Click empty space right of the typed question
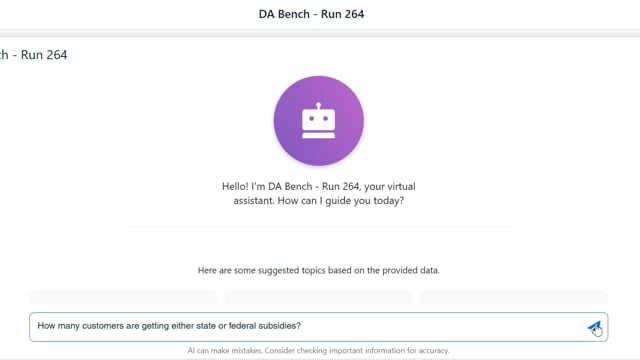The height and width of the screenshot is (360, 640). [443, 327]
